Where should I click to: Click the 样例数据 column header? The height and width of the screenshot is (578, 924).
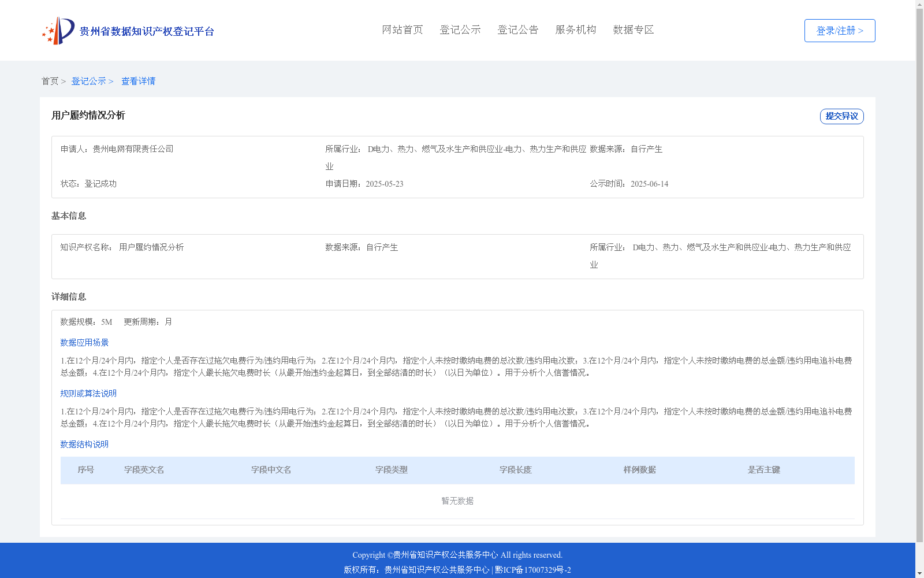pos(640,470)
